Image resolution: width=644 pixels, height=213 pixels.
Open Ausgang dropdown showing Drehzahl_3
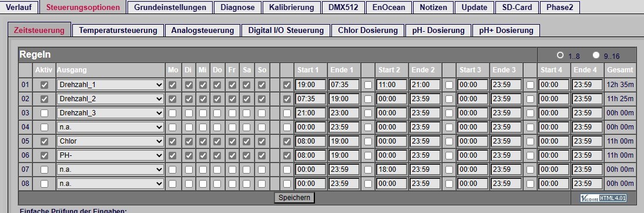click(x=110, y=112)
